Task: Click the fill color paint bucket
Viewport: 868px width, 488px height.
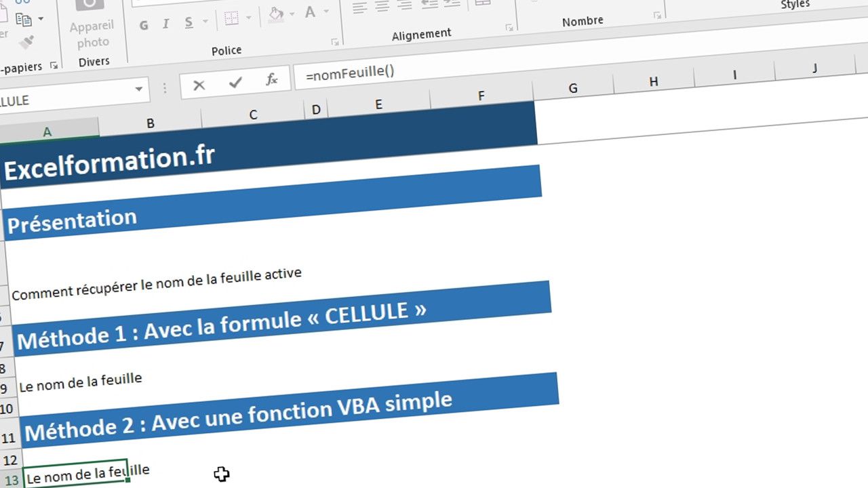Action: (x=276, y=14)
